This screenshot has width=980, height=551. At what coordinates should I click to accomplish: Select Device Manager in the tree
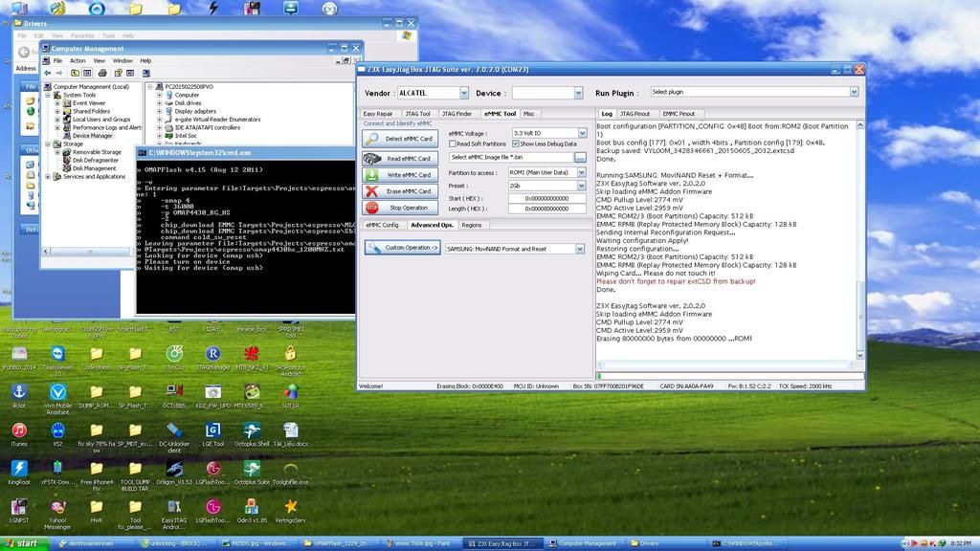92,136
